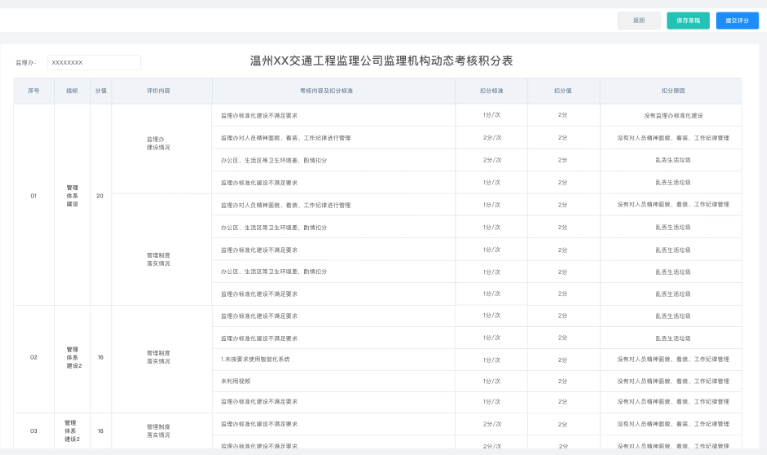The image size is (767, 455).
Task: Click the score value 20 cell
Action: (100, 195)
